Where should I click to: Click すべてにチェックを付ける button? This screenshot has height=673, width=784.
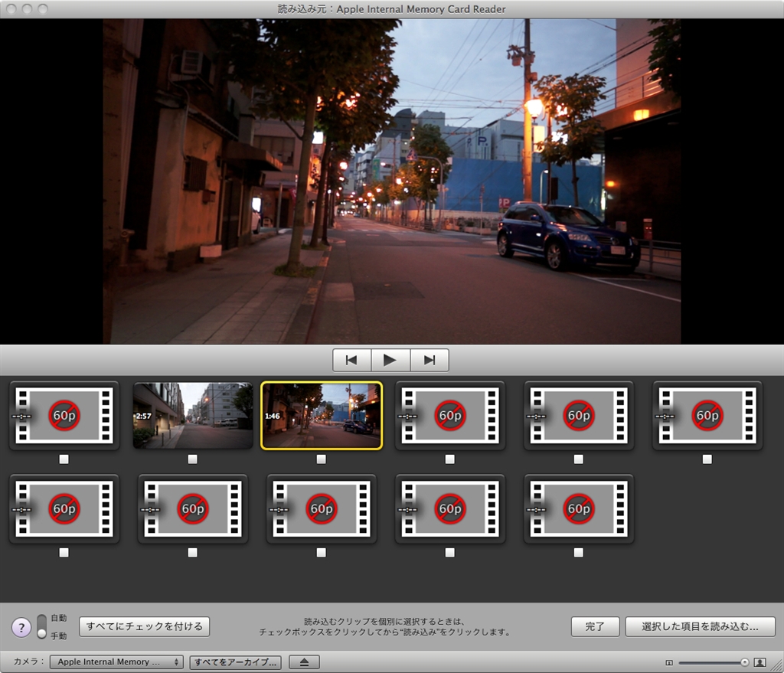144,626
